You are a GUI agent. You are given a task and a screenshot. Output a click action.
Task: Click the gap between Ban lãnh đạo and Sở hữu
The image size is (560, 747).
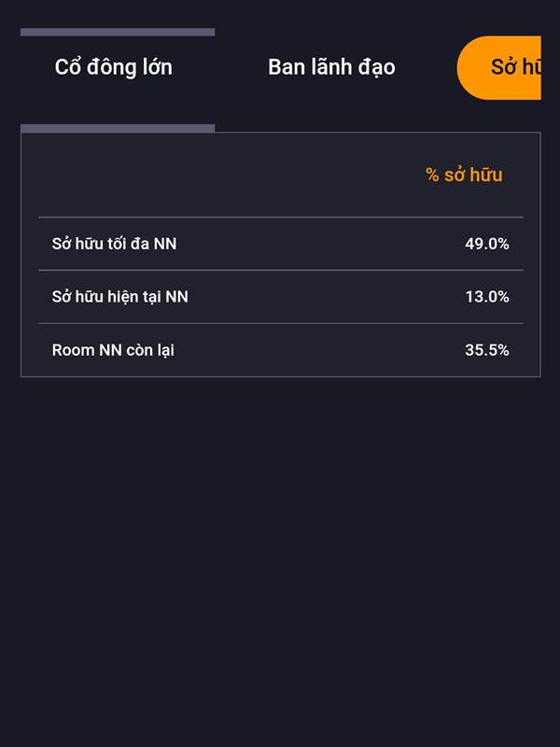pos(427,67)
